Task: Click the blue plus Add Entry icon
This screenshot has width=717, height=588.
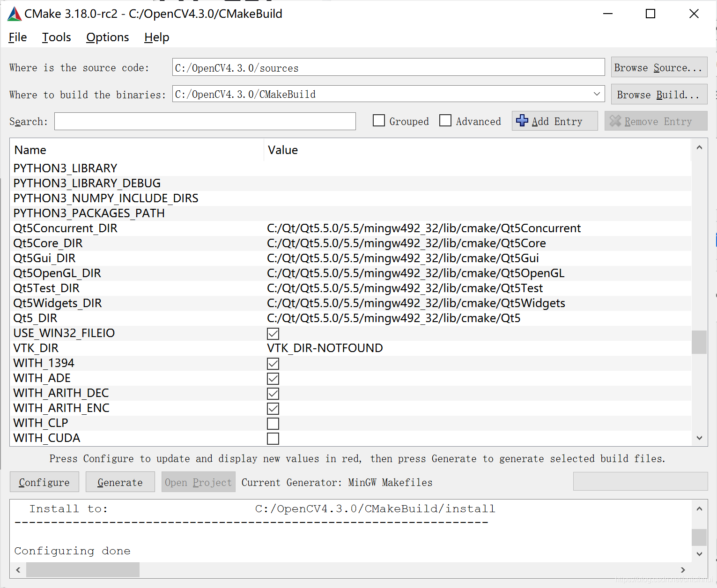Action: (x=522, y=121)
